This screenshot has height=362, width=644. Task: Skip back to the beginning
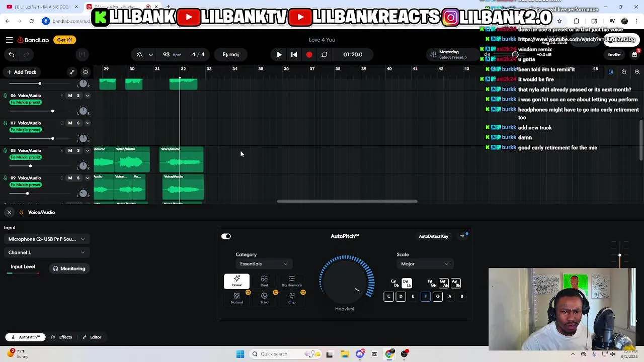(x=294, y=54)
